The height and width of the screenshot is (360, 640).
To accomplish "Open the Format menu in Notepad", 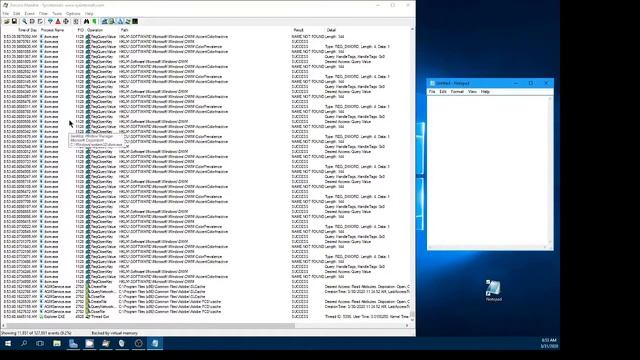I will (457, 92).
